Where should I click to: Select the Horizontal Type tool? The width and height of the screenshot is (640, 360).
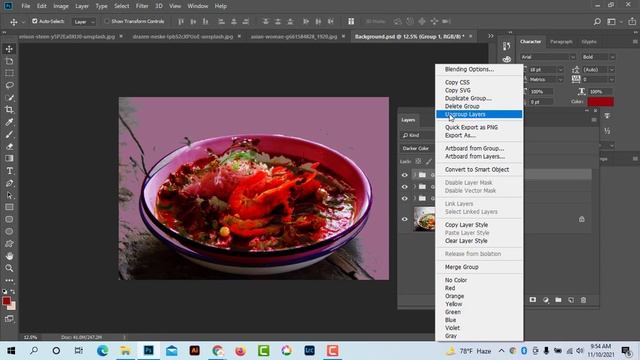tap(9, 171)
